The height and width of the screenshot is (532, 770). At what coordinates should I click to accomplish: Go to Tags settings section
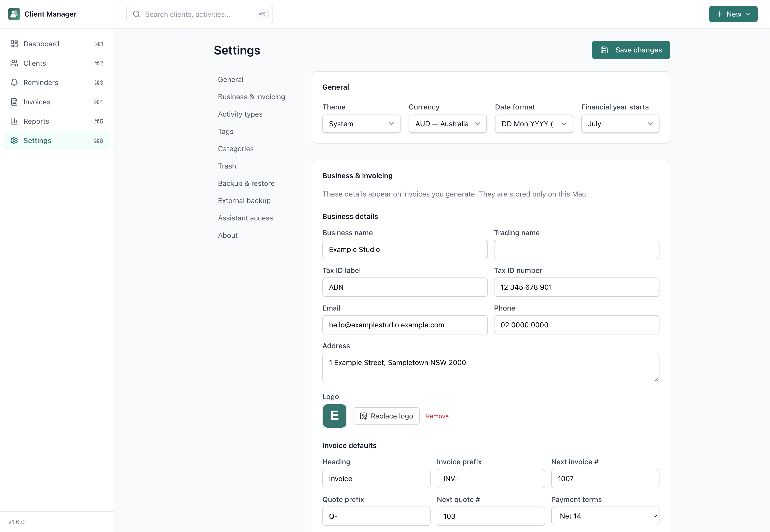click(x=225, y=131)
